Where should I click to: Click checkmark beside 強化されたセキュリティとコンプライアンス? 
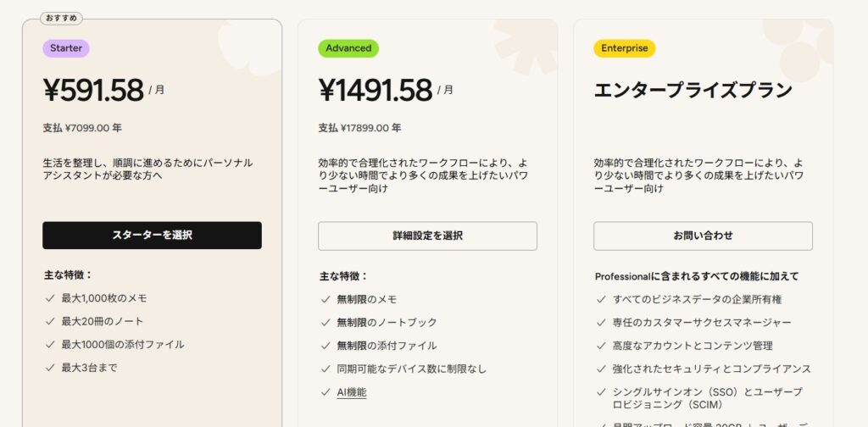click(601, 369)
